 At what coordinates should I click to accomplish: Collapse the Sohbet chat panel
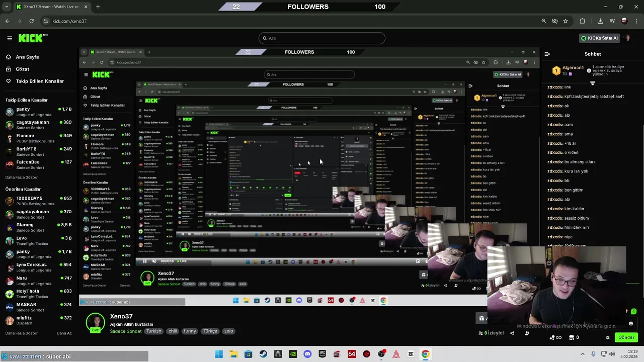pyautogui.click(x=547, y=54)
